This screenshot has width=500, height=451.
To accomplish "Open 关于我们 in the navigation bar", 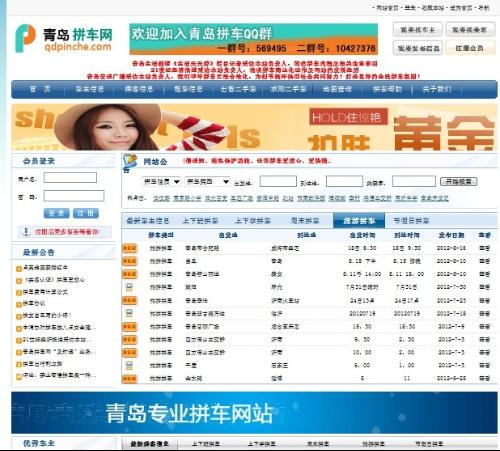I will tap(437, 89).
